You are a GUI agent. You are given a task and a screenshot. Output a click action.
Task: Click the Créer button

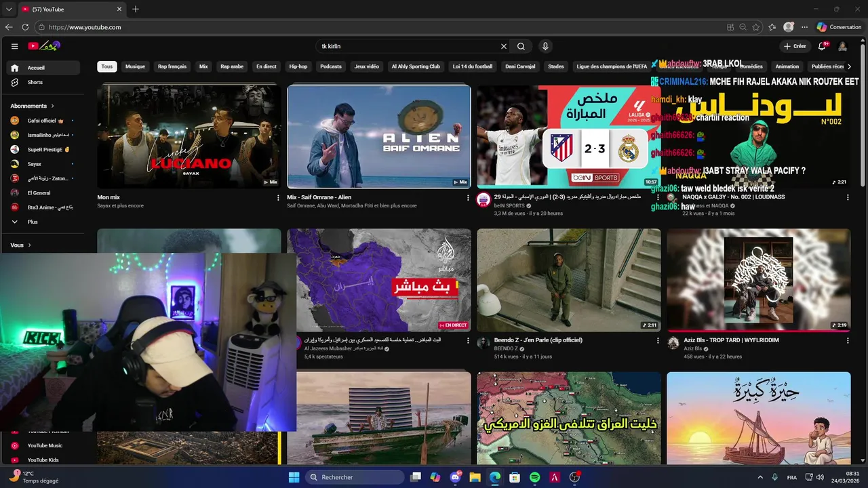tap(795, 46)
